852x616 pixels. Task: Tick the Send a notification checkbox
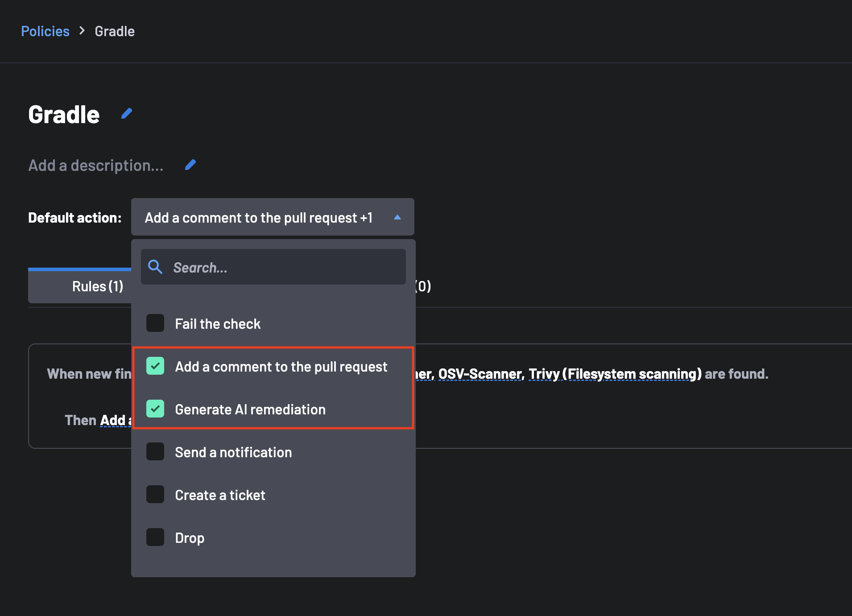pos(155,452)
